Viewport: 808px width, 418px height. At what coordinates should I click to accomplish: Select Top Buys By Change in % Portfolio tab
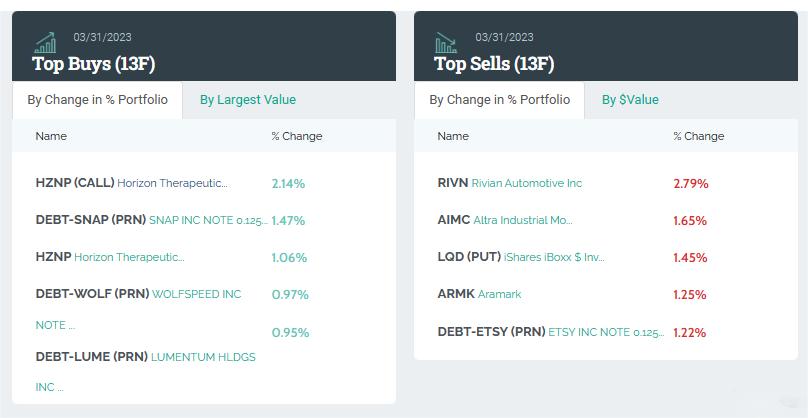click(x=97, y=100)
